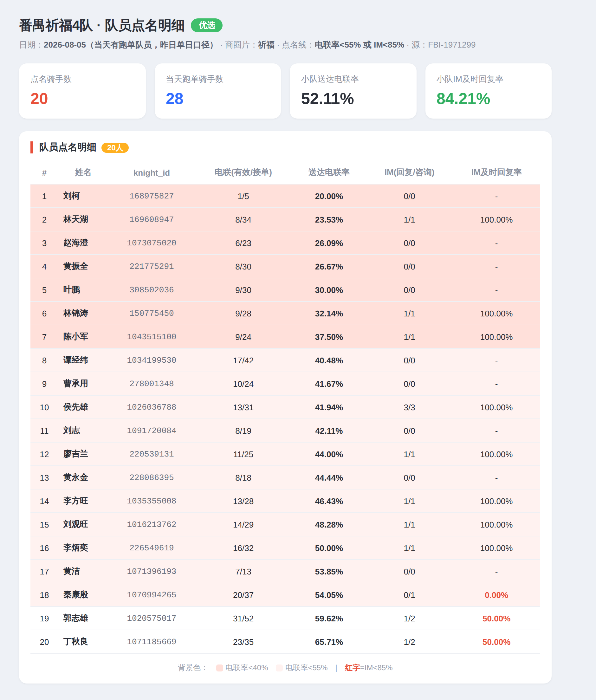Viewport: 596px width, 700px height.
Task: Click the 电联率<55% legend swatch
Action: [x=279, y=668]
